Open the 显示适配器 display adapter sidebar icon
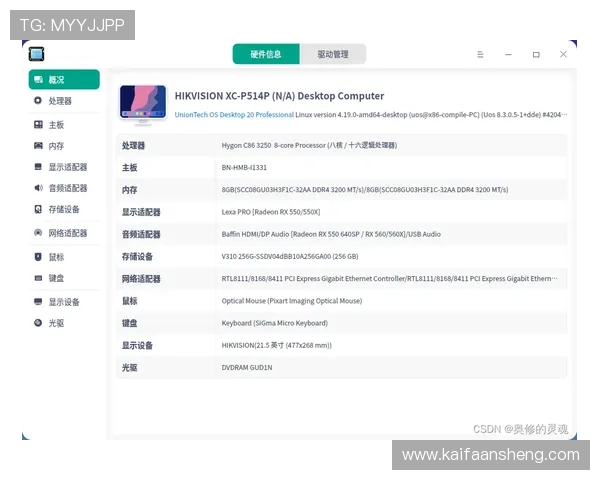Image resolution: width=600 pixels, height=480 pixels. 38,167
